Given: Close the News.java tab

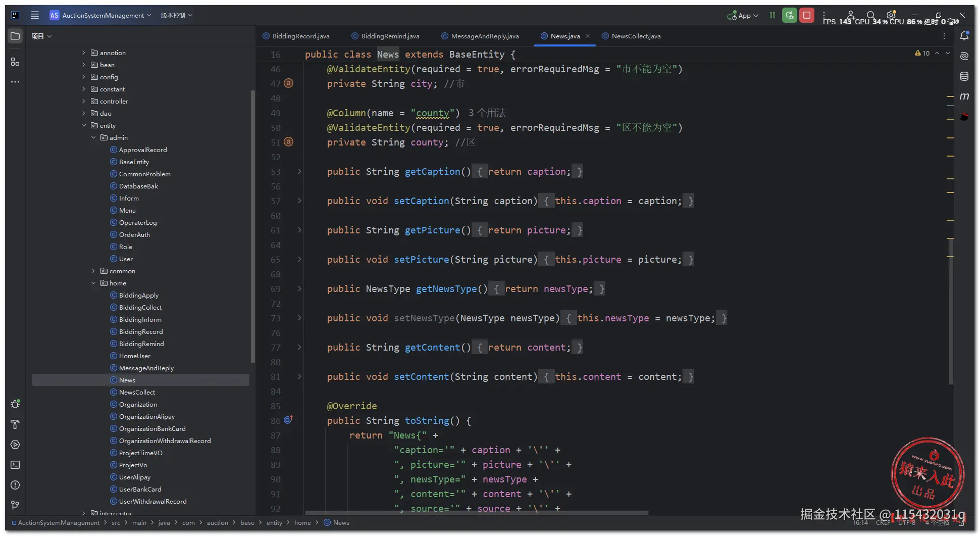Looking at the screenshot, I should [588, 36].
